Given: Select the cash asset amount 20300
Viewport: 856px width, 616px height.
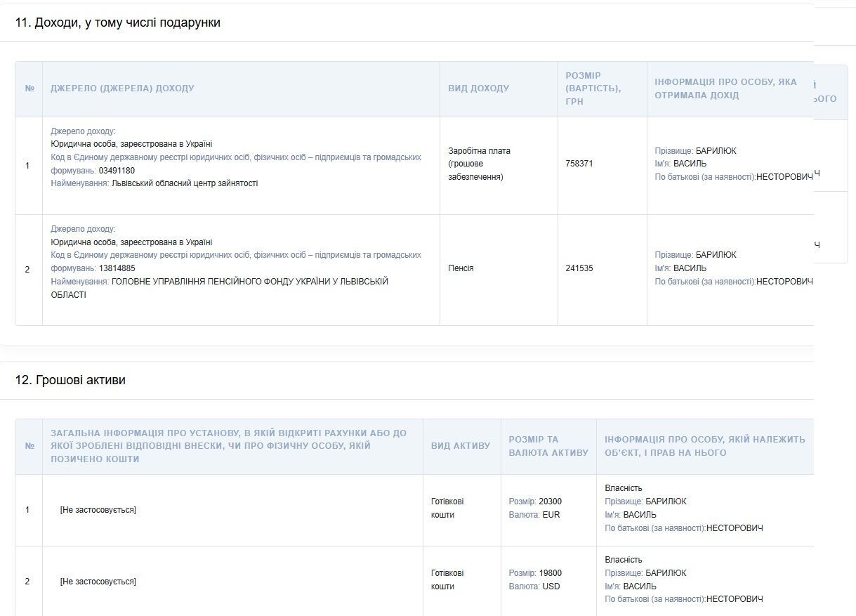Looking at the screenshot, I should 550,502.
